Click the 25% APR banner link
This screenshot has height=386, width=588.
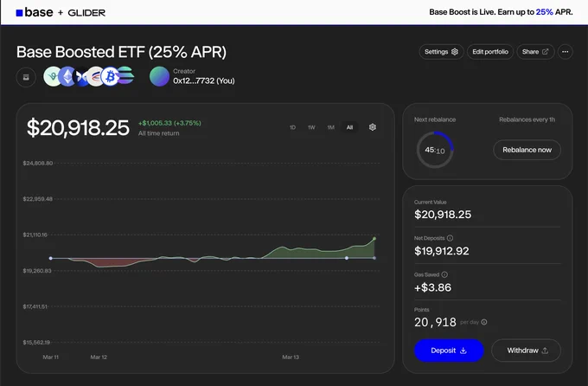coord(544,12)
